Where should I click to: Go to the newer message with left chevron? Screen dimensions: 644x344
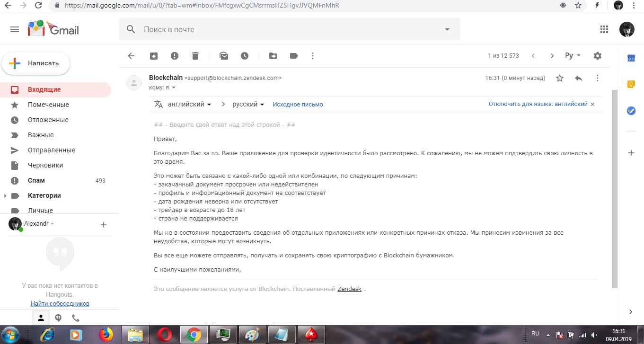click(x=533, y=56)
